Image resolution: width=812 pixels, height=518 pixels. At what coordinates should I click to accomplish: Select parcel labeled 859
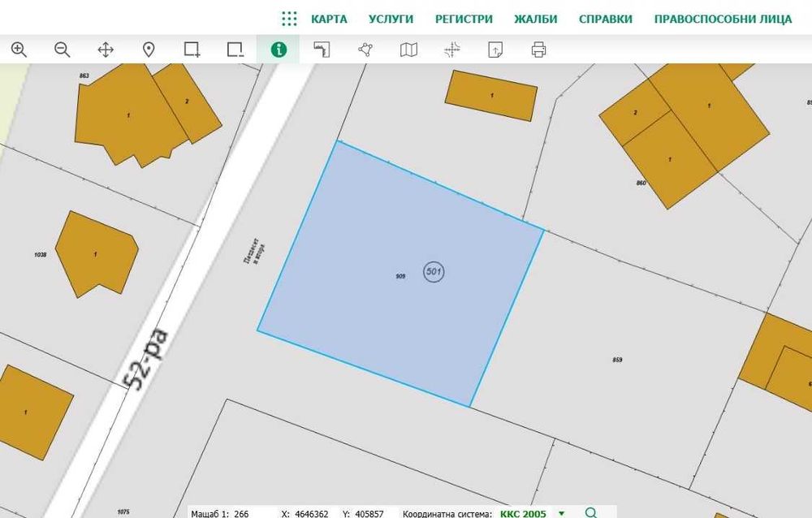tap(617, 360)
